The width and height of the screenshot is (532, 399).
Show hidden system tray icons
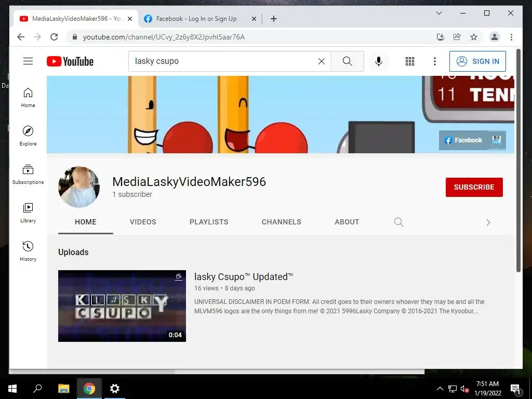point(440,389)
